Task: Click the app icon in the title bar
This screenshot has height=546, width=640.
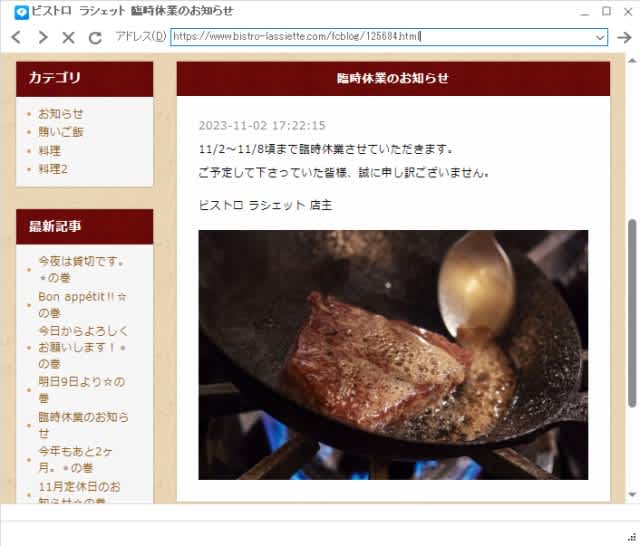Action: pyautogui.click(x=21, y=12)
